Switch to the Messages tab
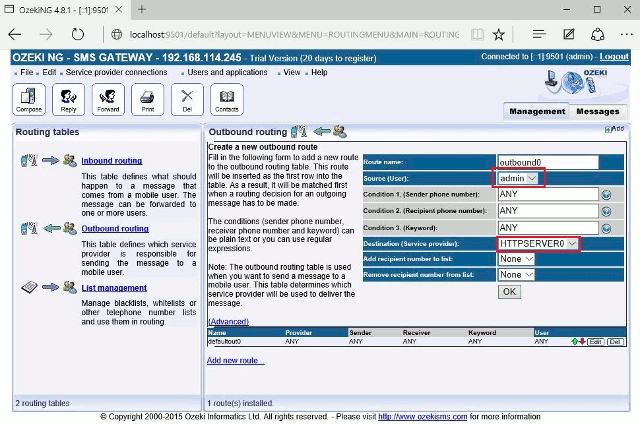This screenshot has height=424, width=640. 597,111
